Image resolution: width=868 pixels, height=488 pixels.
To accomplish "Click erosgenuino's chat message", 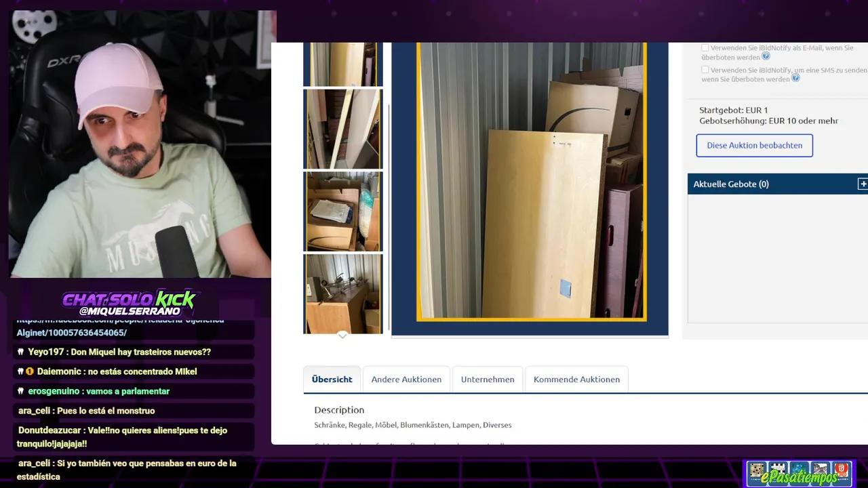I will pyautogui.click(x=134, y=391).
